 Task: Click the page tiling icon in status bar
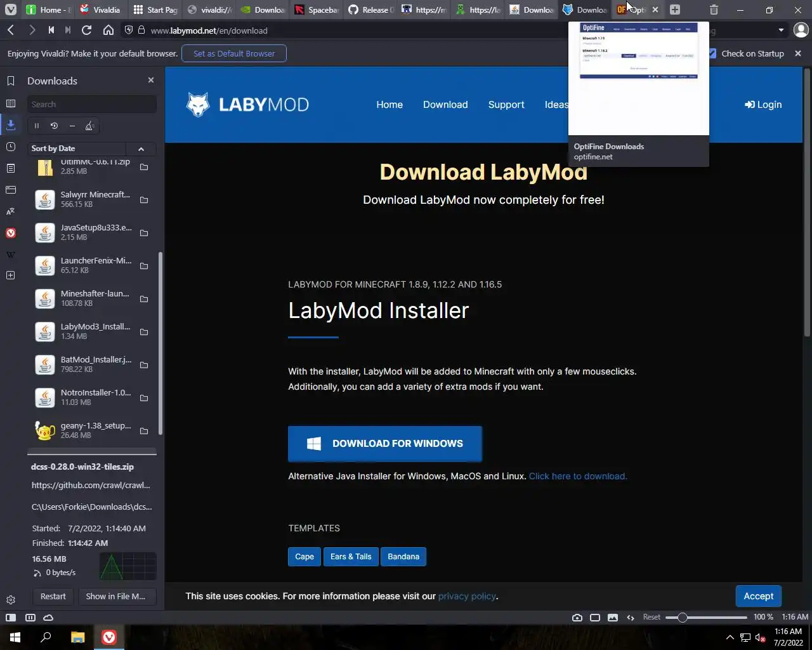pos(595,618)
